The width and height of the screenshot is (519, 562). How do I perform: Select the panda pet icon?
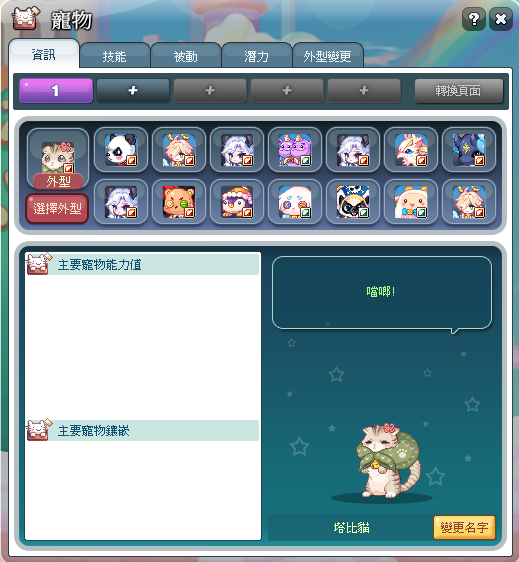click(x=121, y=150)
